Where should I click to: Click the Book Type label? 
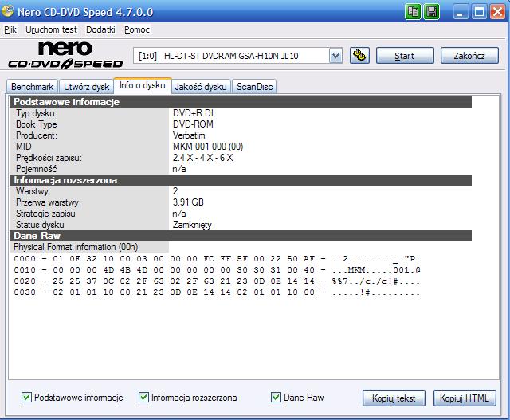pos(37,124)
